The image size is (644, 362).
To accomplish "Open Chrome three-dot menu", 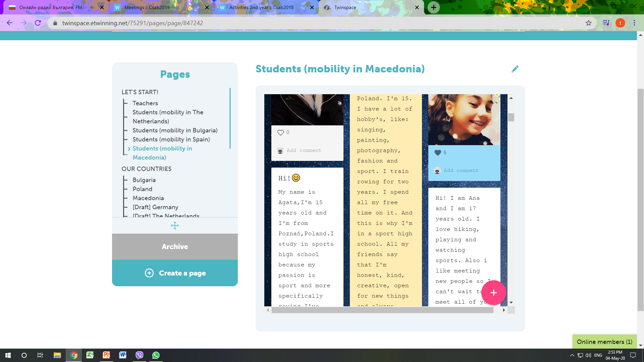I will [634, 23].
